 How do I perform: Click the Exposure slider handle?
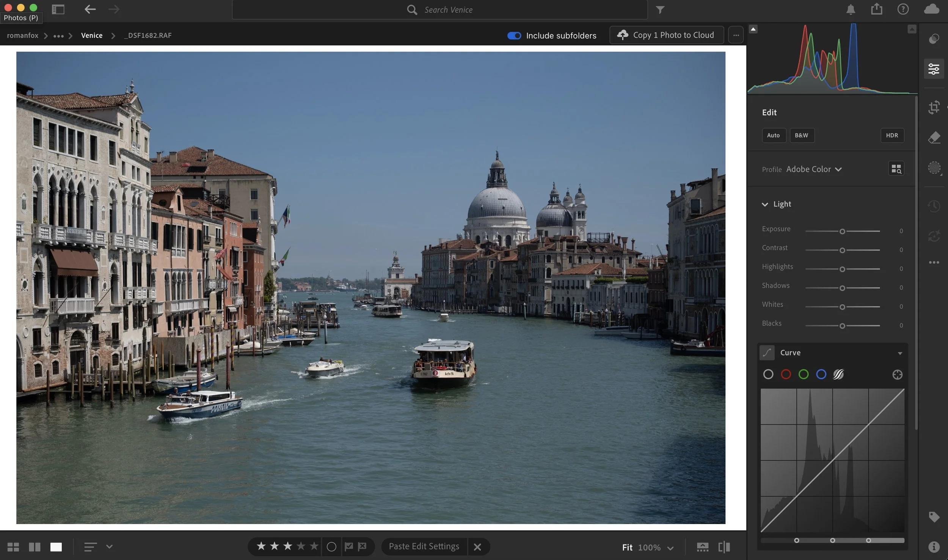[x=842, y=231]
